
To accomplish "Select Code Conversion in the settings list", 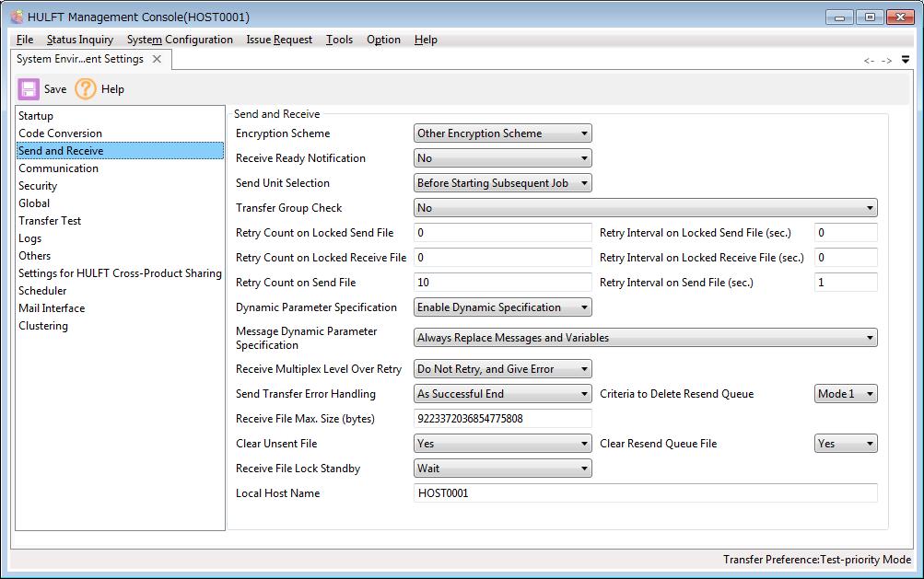I will 120,133.
